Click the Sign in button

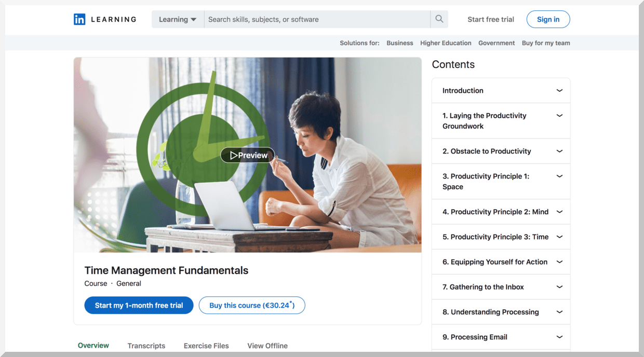548,20
